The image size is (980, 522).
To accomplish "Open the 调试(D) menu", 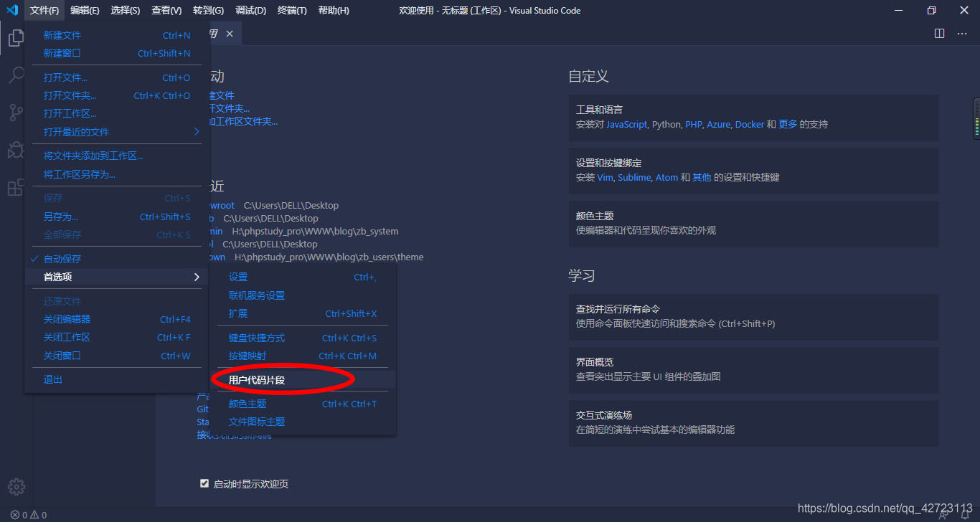I will [250, 10].
